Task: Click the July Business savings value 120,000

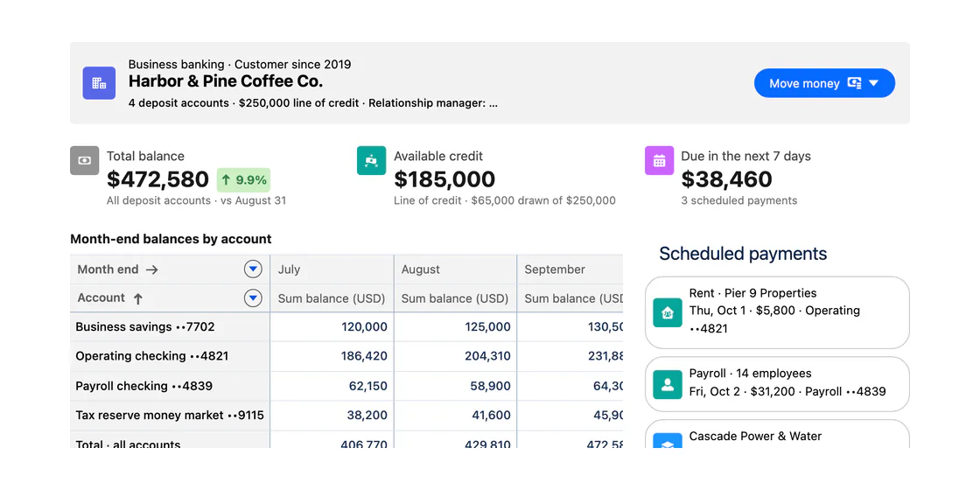Action: coord(364,327)
